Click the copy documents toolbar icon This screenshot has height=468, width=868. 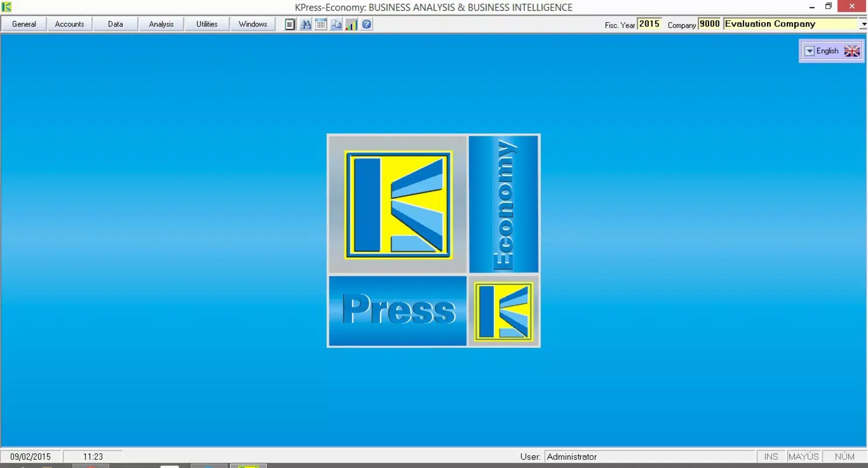336,25
